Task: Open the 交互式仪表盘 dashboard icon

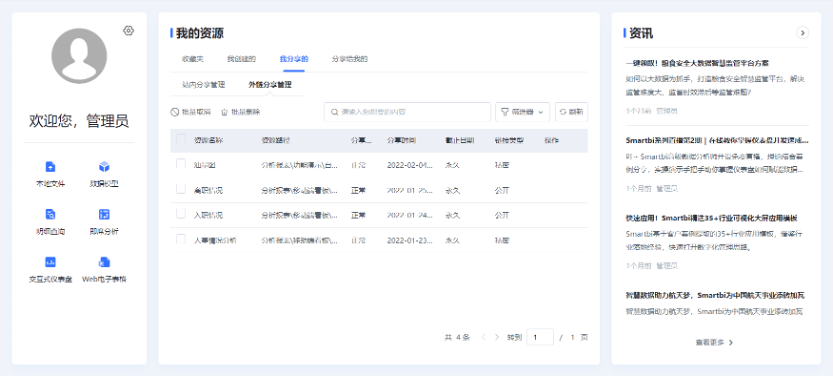Action: (51, 262)
